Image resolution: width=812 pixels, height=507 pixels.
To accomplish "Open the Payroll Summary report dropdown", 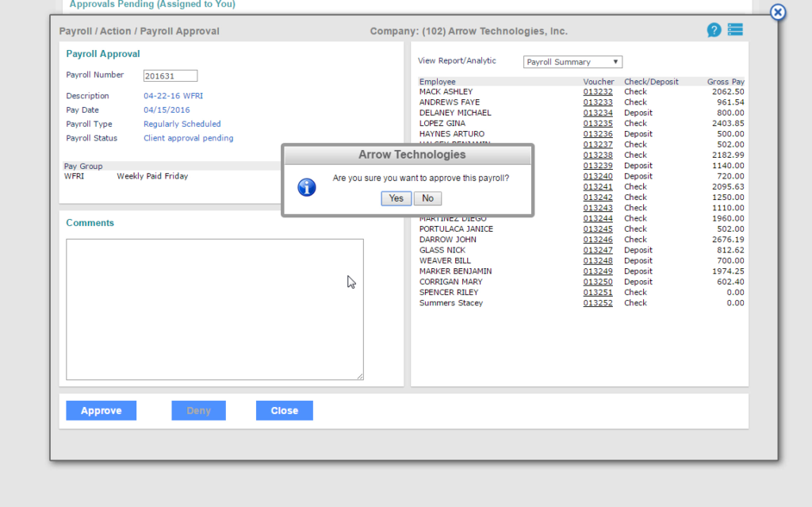I will tap(573, 62).
